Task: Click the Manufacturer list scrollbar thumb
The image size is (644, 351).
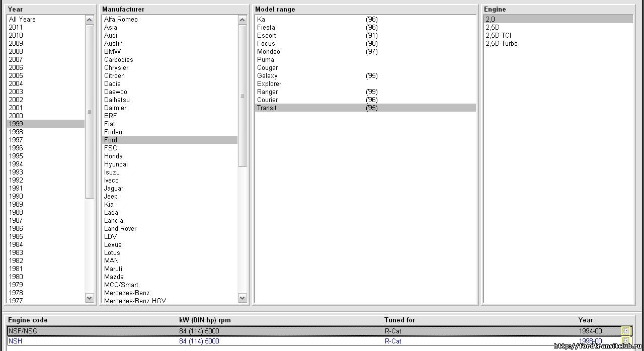Action: (243, 96)
